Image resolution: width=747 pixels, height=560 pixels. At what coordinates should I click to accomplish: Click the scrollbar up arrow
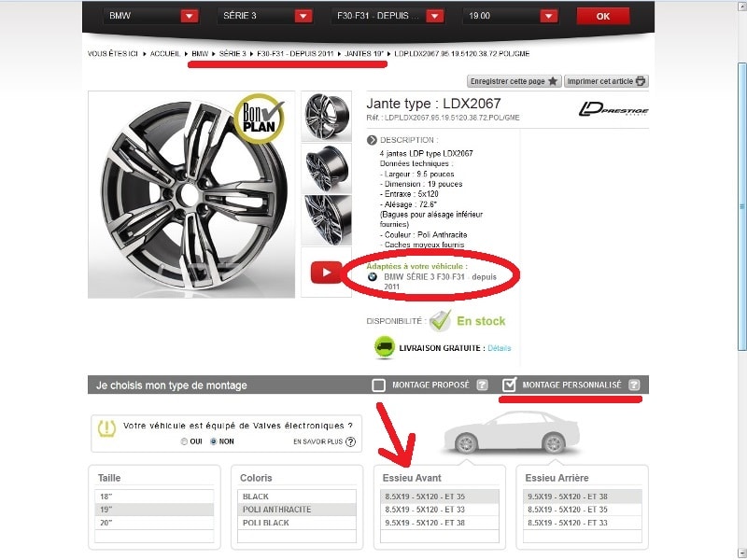(742, 6)
